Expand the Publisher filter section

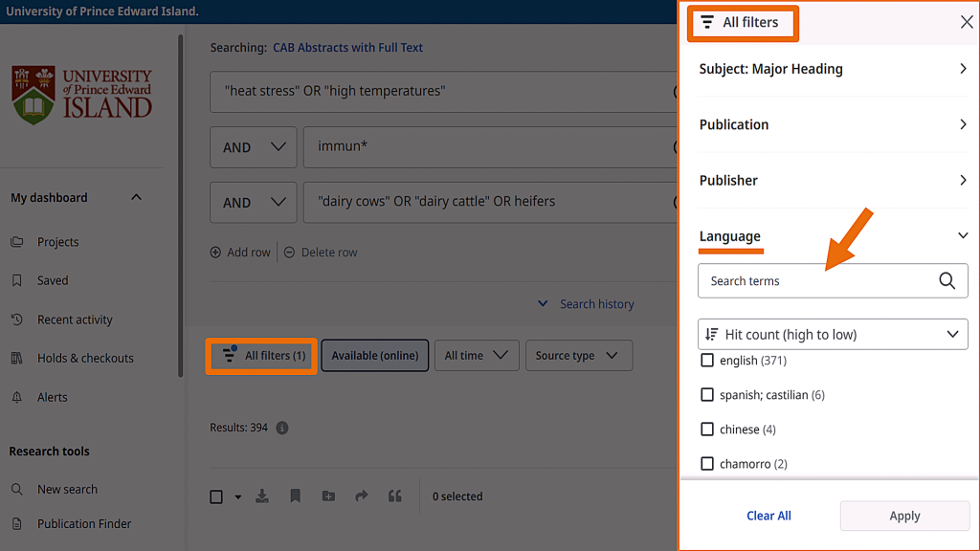(x=833, y=180)
